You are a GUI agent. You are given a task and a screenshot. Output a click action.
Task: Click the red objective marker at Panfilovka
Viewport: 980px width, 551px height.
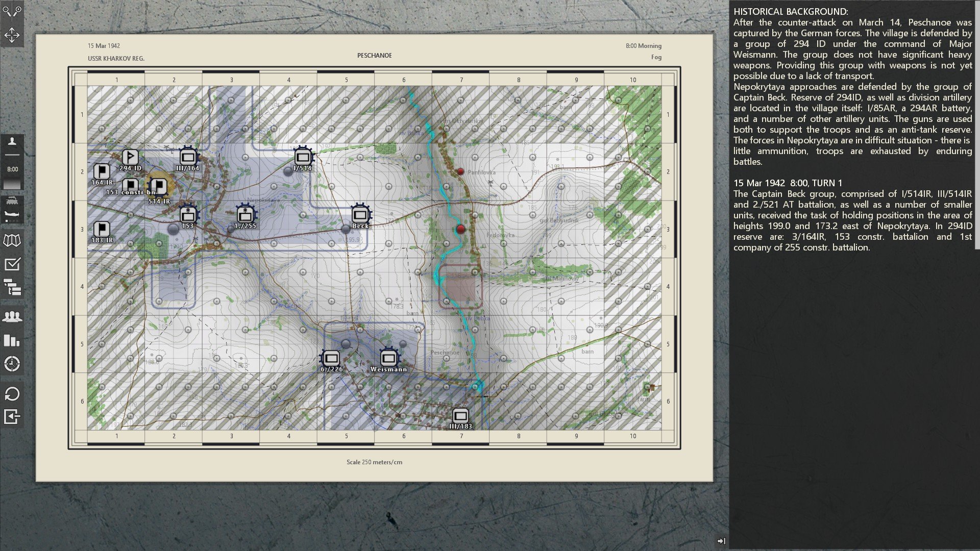click(x=460, y=172)
